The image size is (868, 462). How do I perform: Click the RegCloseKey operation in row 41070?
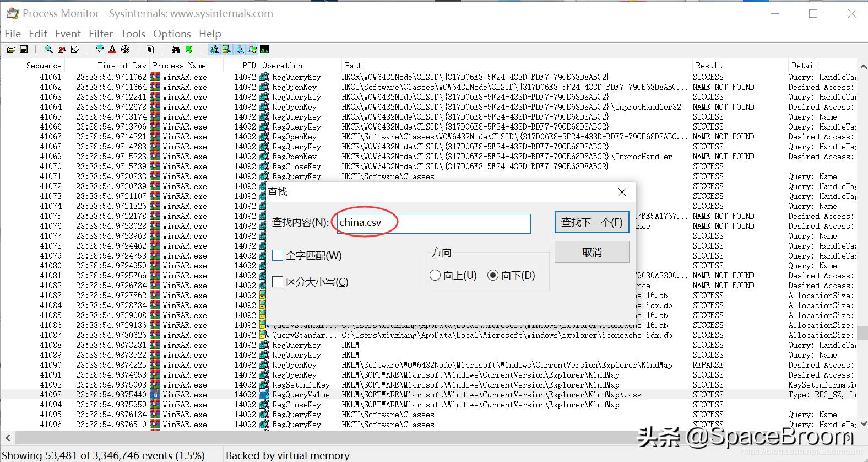[296, 166]
